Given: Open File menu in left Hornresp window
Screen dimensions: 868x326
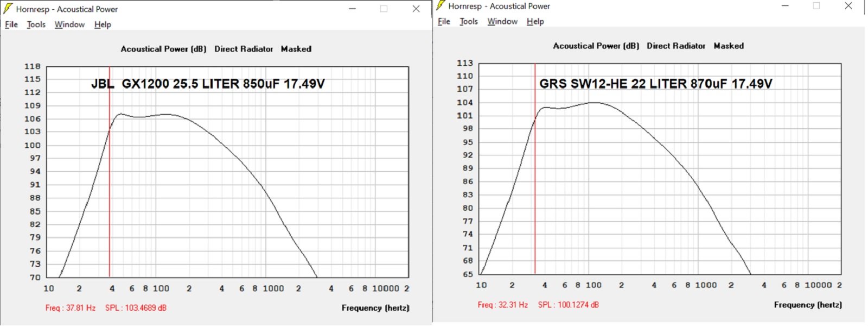Looking at the screenshot, I should pyautogui.click(x=11, y=24).
